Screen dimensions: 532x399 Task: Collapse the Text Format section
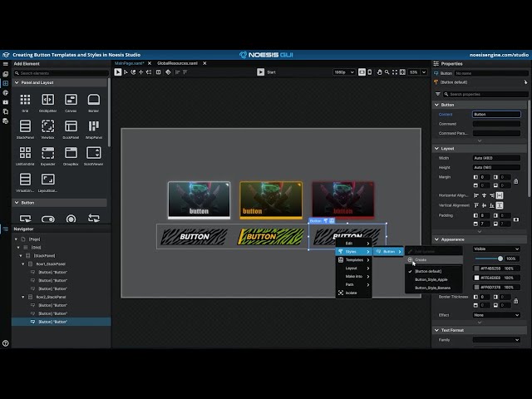click(436, 330)
